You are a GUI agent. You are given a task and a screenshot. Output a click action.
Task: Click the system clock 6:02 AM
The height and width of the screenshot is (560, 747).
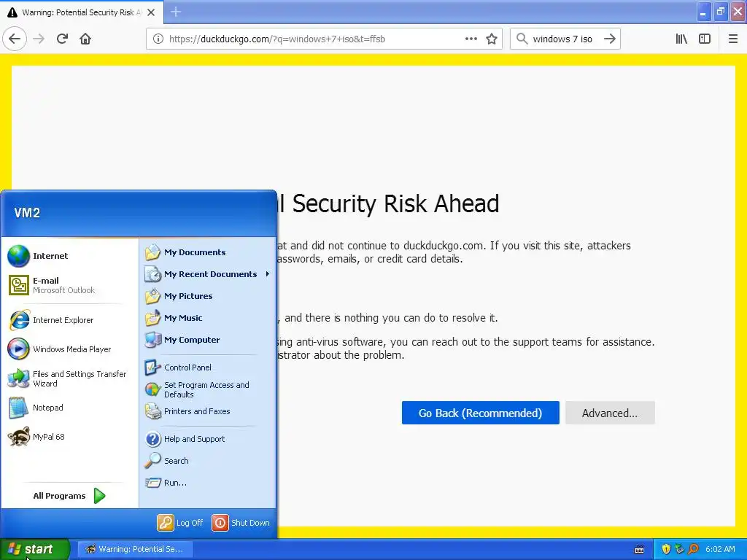[720, 550]
